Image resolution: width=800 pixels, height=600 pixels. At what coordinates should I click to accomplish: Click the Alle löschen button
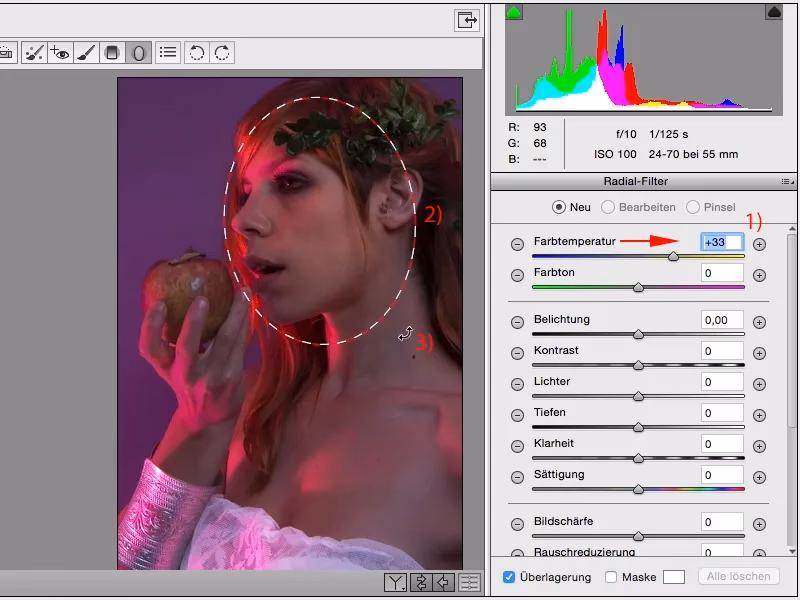point(738,577)
